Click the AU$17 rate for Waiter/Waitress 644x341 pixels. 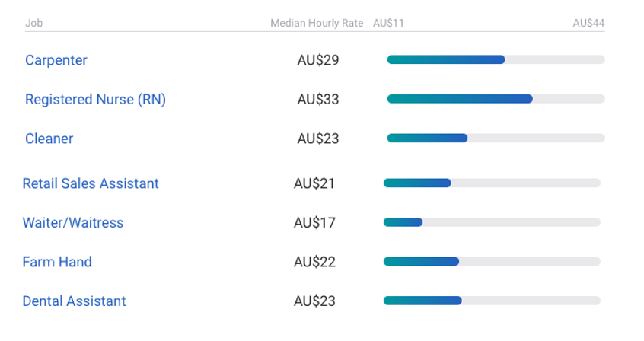(x=314, y=223)
